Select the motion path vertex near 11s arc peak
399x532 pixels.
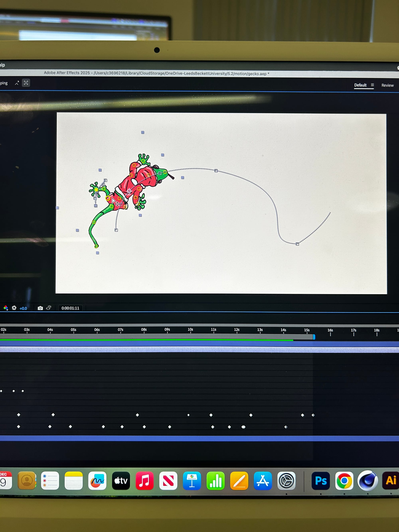click(216, 171)
